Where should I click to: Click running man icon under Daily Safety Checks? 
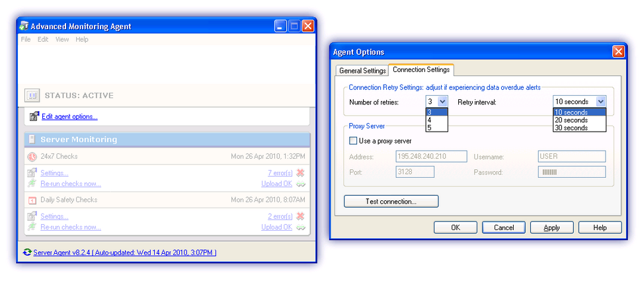click(x=32, y=227)
